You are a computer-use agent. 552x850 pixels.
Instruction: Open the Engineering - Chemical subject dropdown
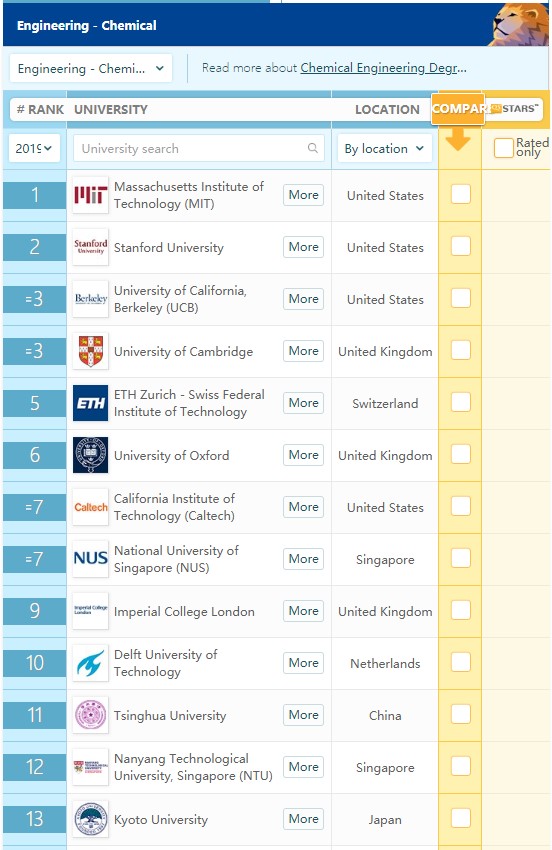coord(91,68)
